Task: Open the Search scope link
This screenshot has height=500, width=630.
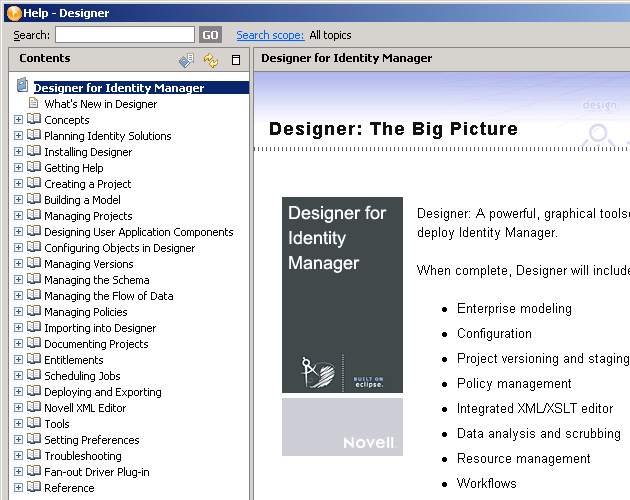Action: point(270,35)
